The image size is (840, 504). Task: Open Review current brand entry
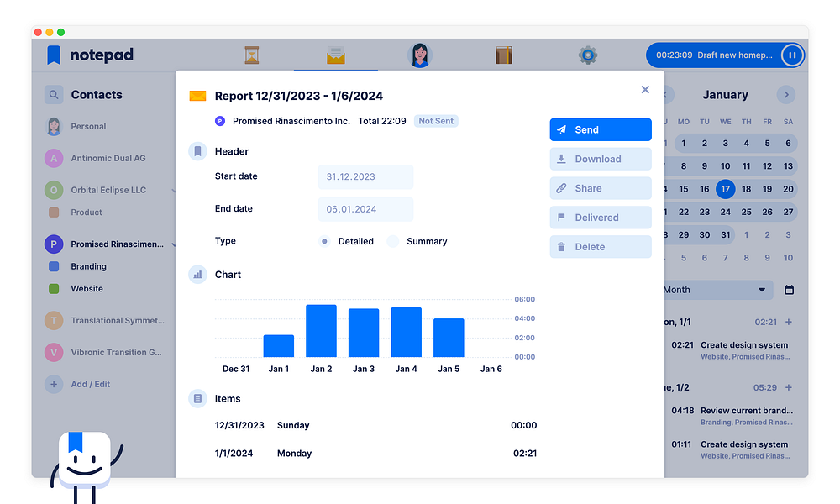pos(732,416)
